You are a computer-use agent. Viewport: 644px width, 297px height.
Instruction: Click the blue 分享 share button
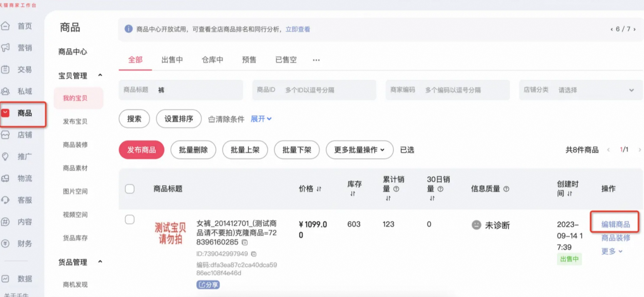click(x=208, y=285)
